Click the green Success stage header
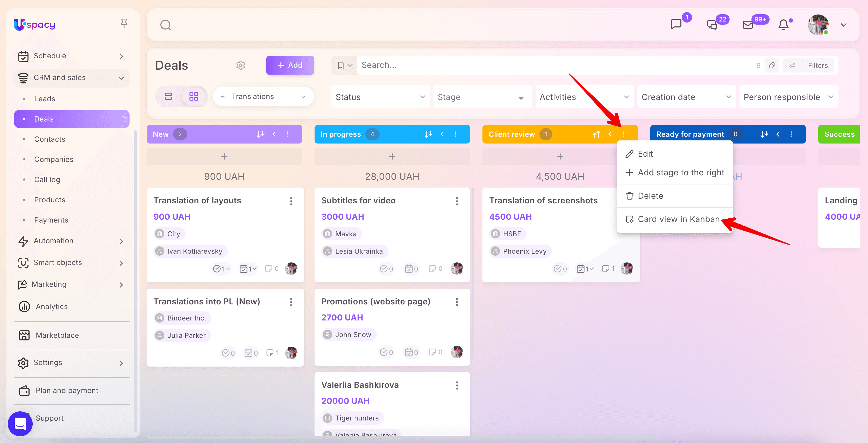This screenshot has width=868, height=443. pyautogui.click(x=839, y=134)
